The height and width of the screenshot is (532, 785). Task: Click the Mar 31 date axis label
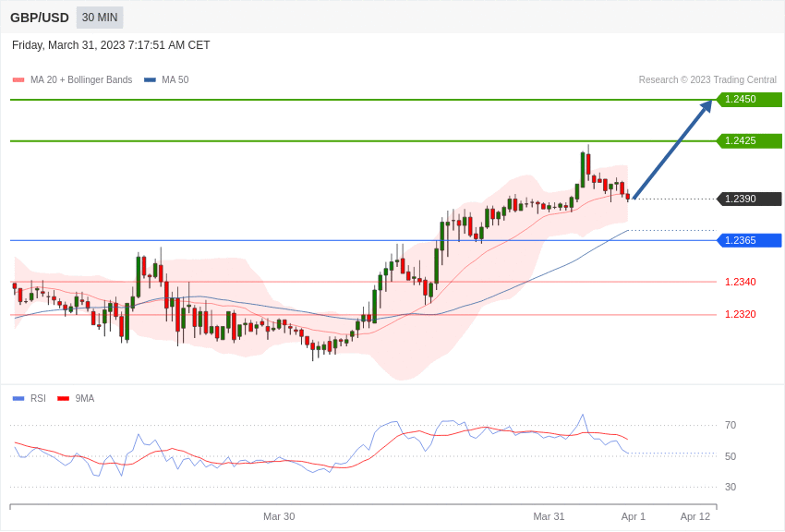click(x=549, y=516)
